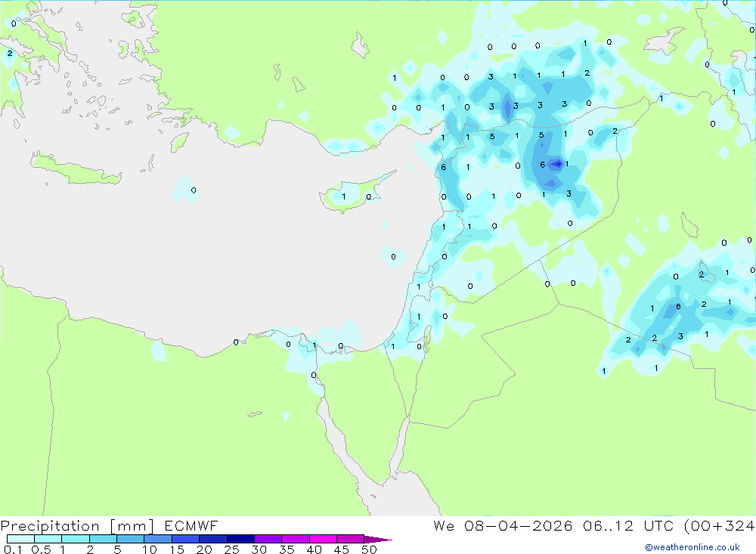Click the legend tick label '50'

point(370,549)
